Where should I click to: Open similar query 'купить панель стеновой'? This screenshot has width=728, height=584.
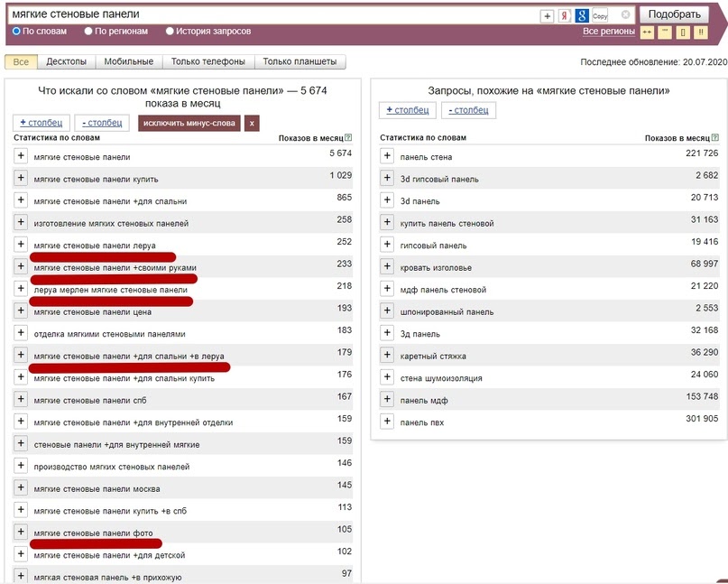(447, 224)
